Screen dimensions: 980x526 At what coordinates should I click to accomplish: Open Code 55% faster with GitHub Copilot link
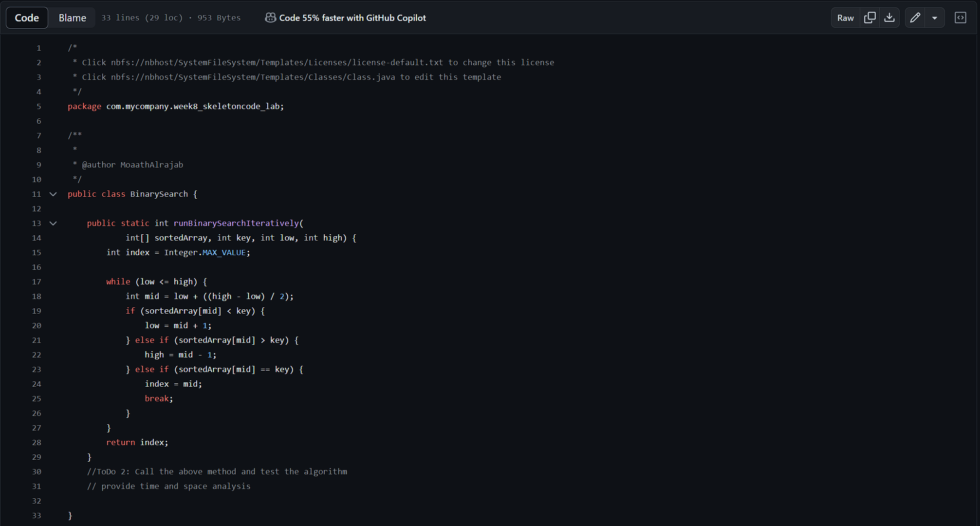(x=352, y=18)
